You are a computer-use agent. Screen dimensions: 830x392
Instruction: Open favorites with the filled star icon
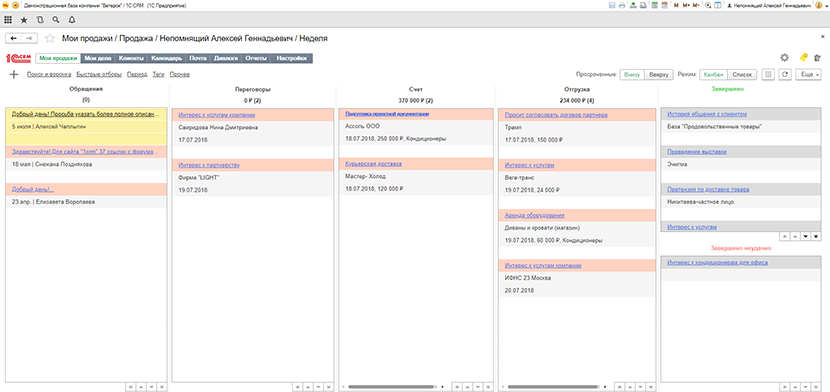coord(24,20)
